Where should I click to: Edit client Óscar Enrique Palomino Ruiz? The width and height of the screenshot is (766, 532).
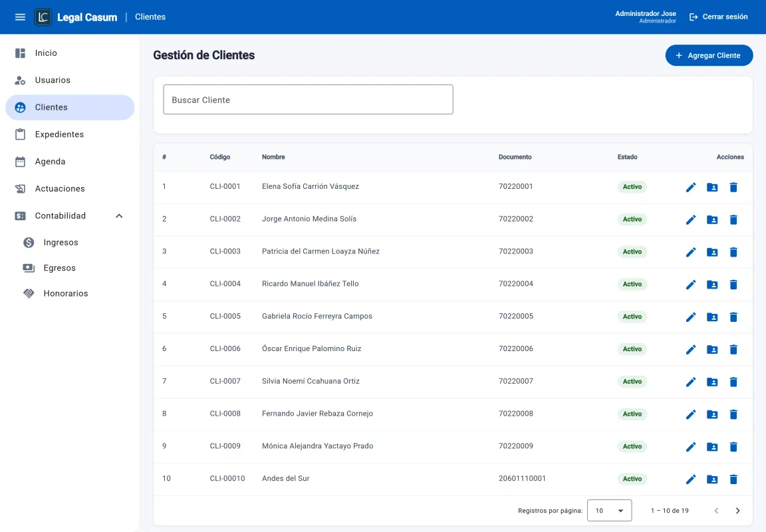pos(691,350)
